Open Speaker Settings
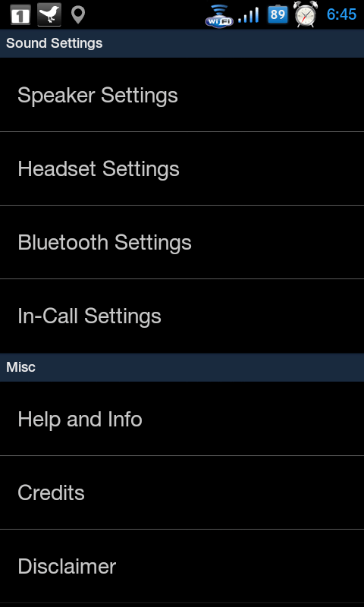This screenshot has height=607, width=364. click(x=182, y=95)
